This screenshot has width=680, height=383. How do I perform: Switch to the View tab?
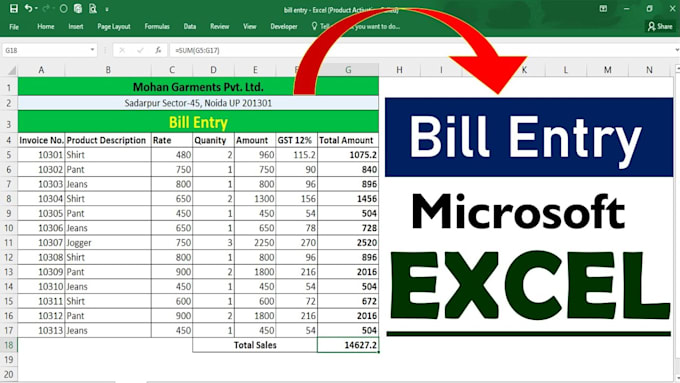click(x=249, y=26)
